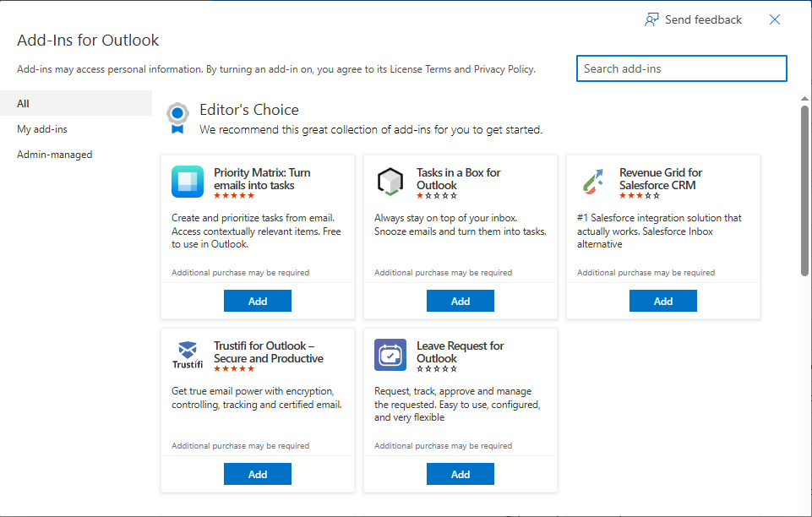
Task: Click the Send feedback link
Action: click(703, 19)
